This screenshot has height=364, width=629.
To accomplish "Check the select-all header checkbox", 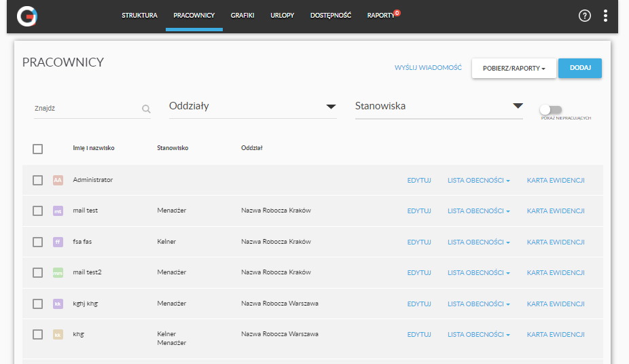I will coord(38,149).
